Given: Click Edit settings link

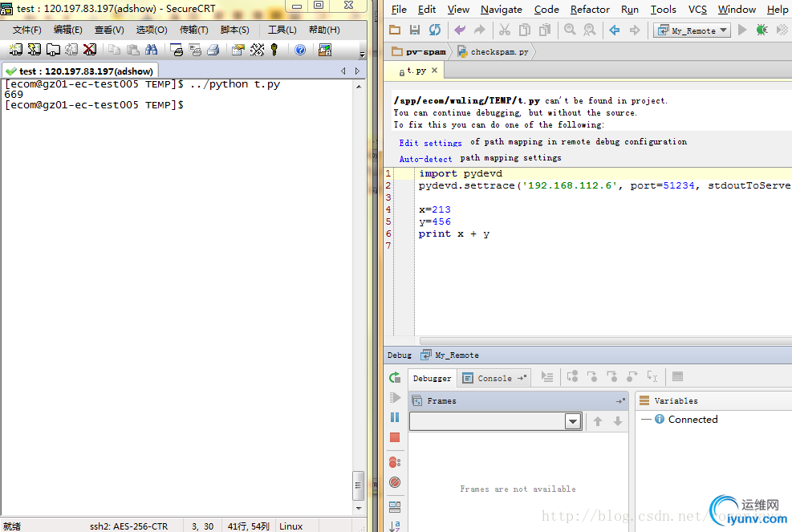Looking at the screenshot, I should coord(430,143).
